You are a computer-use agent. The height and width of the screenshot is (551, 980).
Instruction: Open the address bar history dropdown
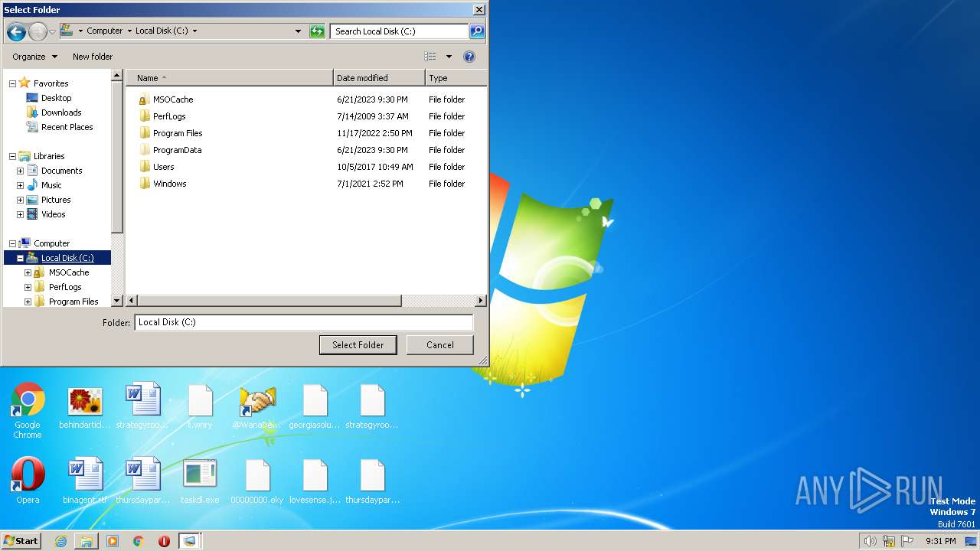click(298, 31)
